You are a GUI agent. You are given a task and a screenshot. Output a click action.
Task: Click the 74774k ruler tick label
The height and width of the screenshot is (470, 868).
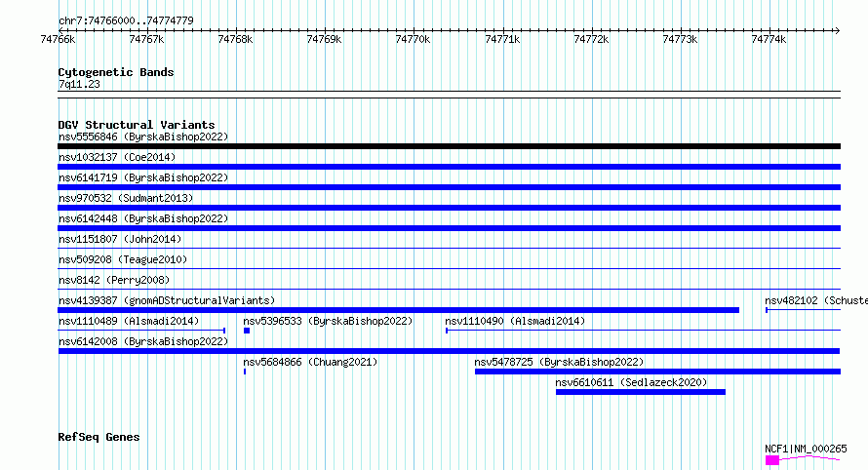pyautogui.click(x=769, y=39)
